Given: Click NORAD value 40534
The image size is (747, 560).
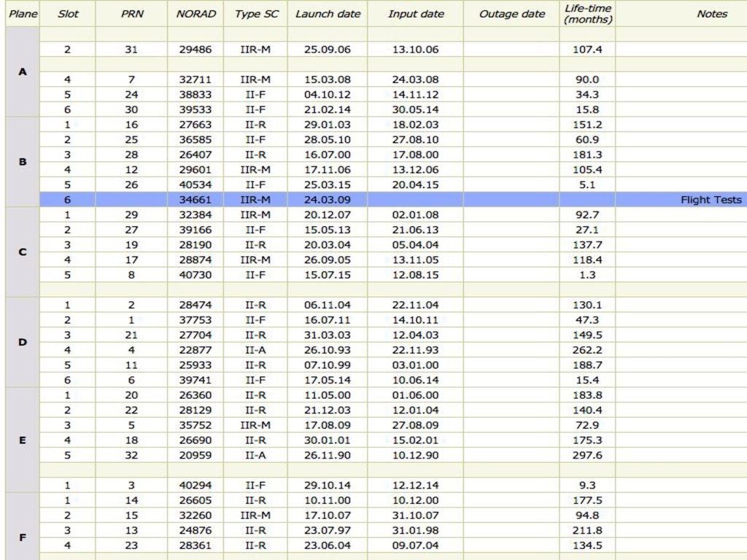Looking at the screenshot, I should point(196,184).
